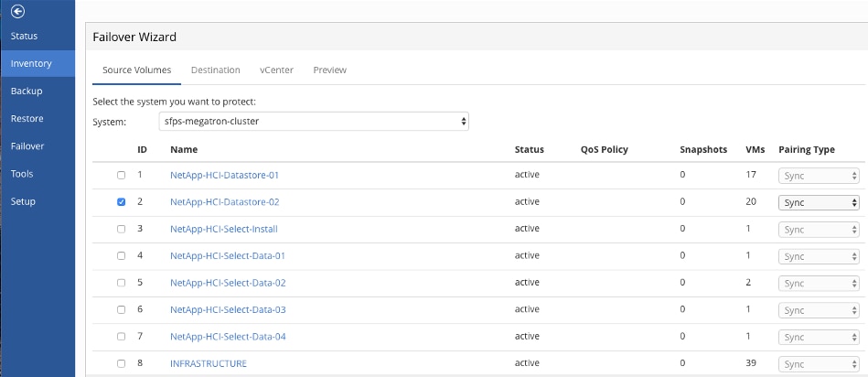This screenshot has width=868, height=377.
Task: Open the NetApp-HCI-Select-Install volume link
Action: (x=224, y=230)
